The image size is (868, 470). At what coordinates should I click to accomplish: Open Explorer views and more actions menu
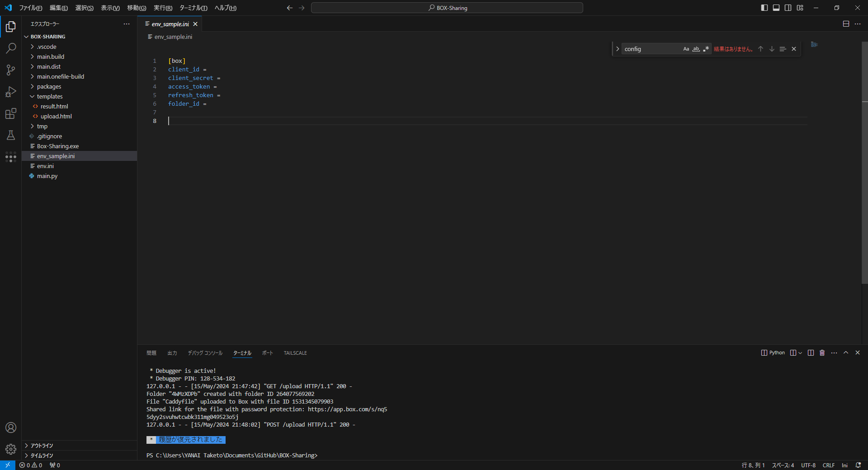coord(127,24)
